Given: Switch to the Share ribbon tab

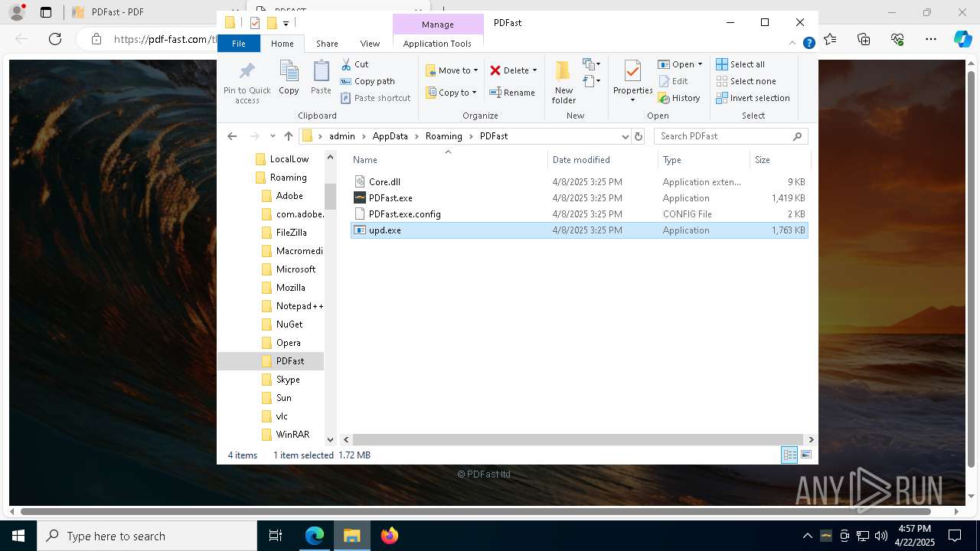Looking at the screenshot, I should (x=327, y=44).
